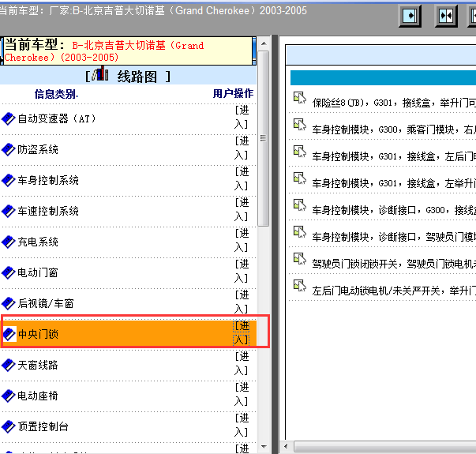Screen dimensions: 476x454
Task: Open 车身控制模块，G300，乘客门模块 diagram entry
Action: [x=394, y=129]
